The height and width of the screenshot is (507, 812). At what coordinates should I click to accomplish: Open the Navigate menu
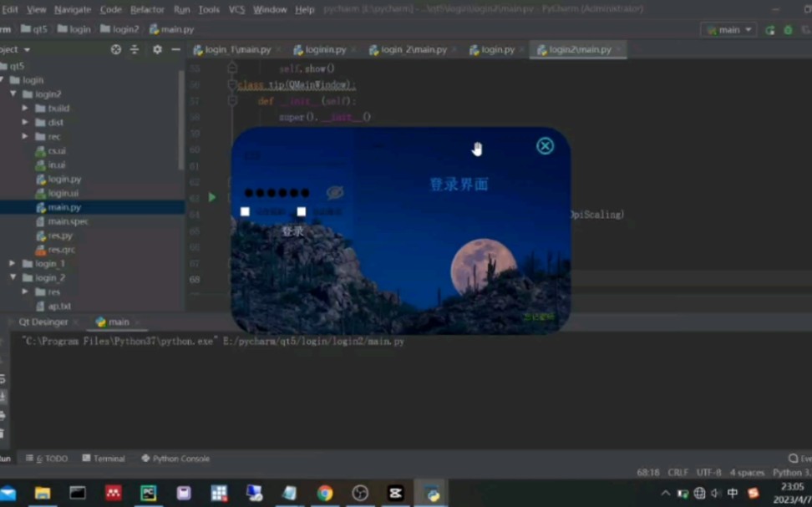click(73, 9)
